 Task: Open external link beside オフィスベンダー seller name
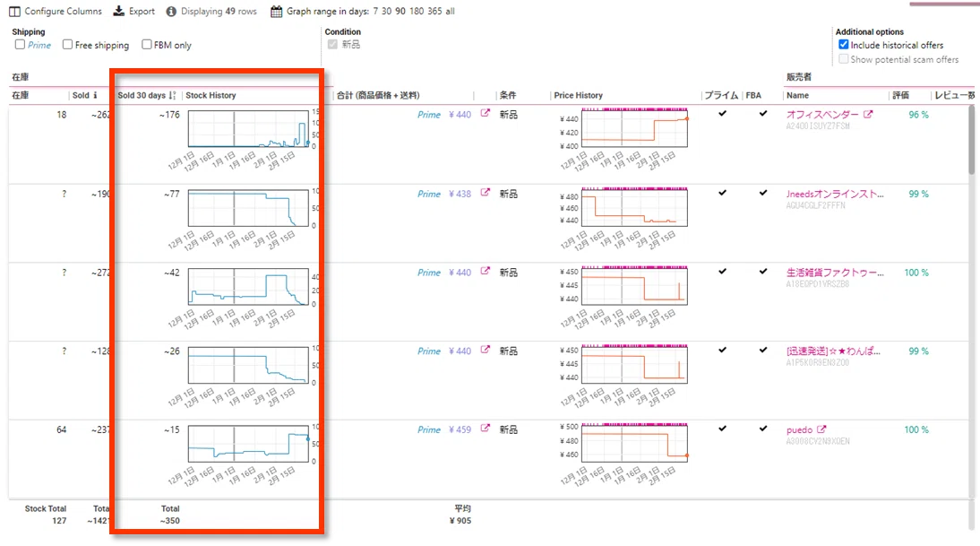(x=868, y=115)
